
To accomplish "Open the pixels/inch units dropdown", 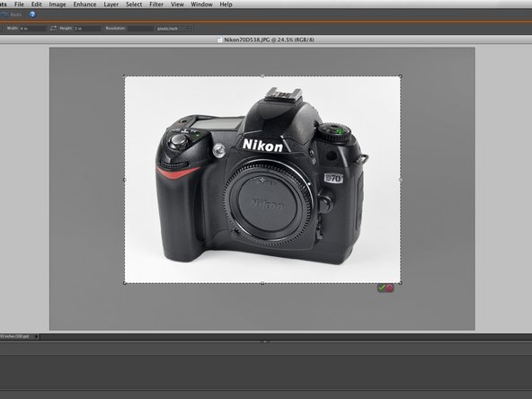I will coord(173,29).
